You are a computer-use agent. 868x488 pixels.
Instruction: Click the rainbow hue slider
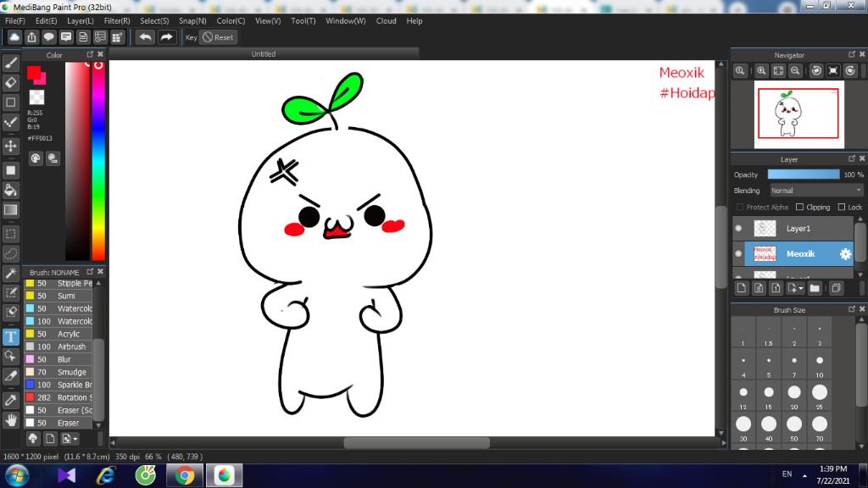[98, 160]
